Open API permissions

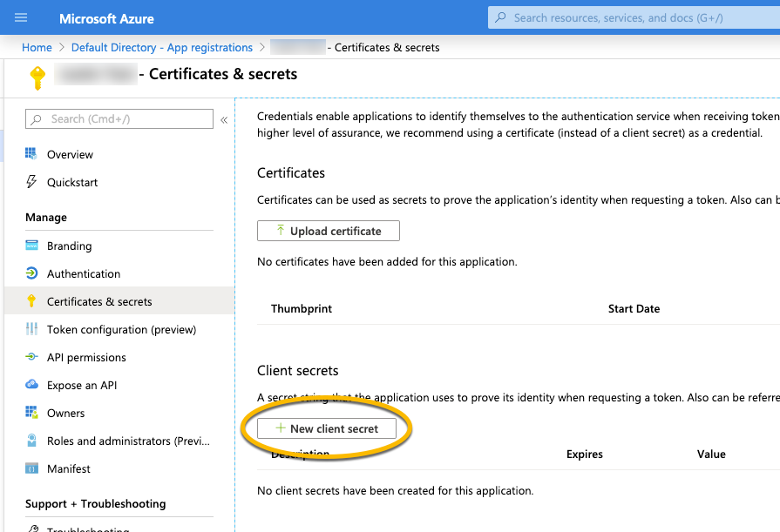[86, 358]
